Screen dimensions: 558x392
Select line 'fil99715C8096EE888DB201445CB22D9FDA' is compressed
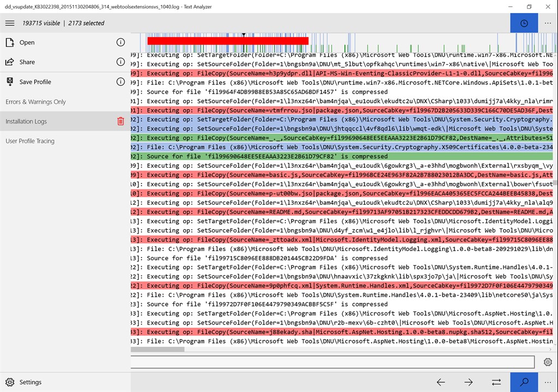click(342, 258)
